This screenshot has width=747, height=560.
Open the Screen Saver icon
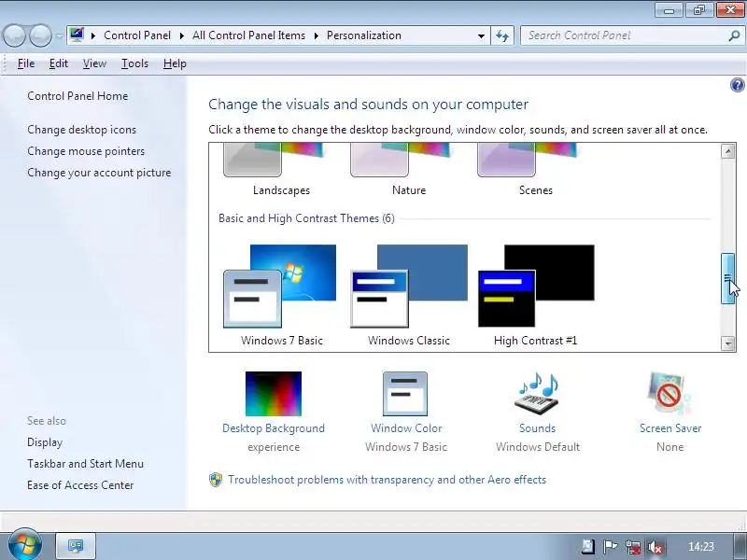coord(669,394)
